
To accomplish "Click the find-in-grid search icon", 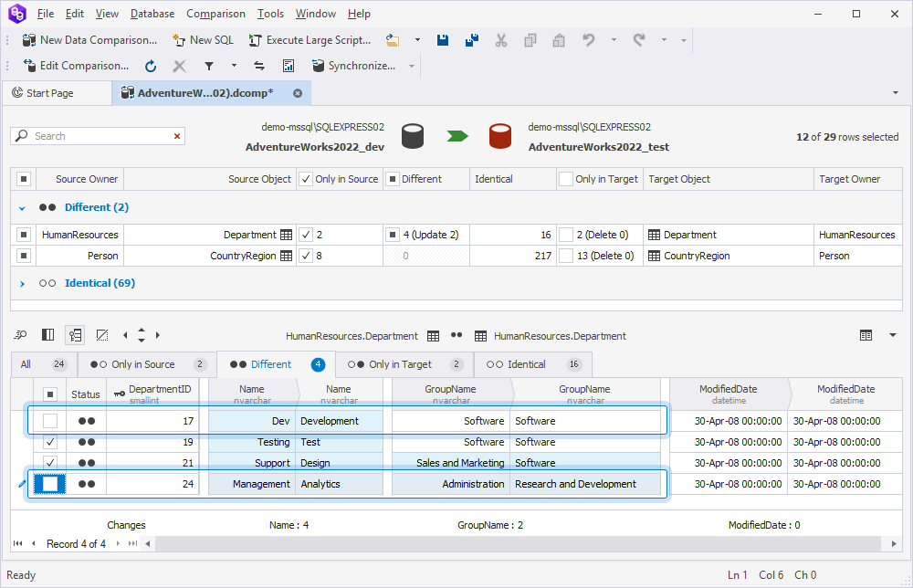I will (x=21, y=335).
